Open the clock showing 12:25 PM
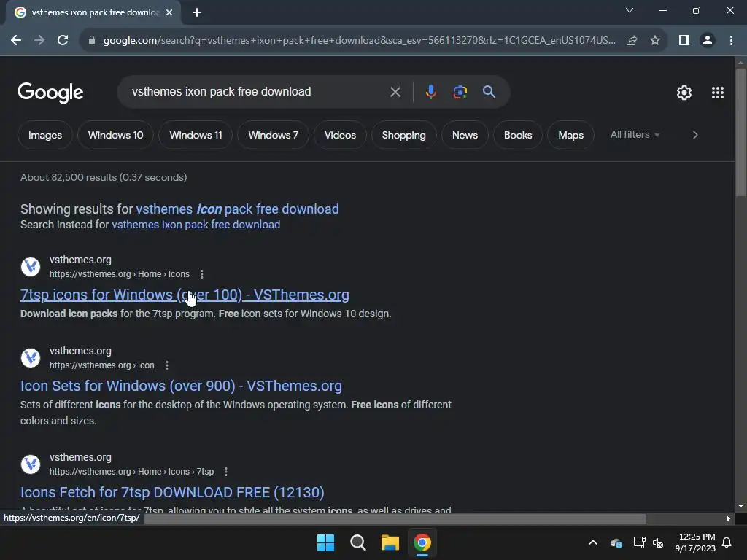747x560 pixels. point(695,542)
